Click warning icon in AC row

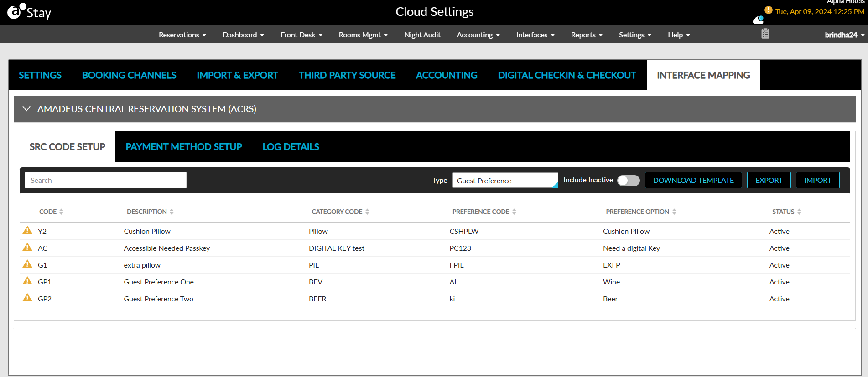[x=27, y=247]
